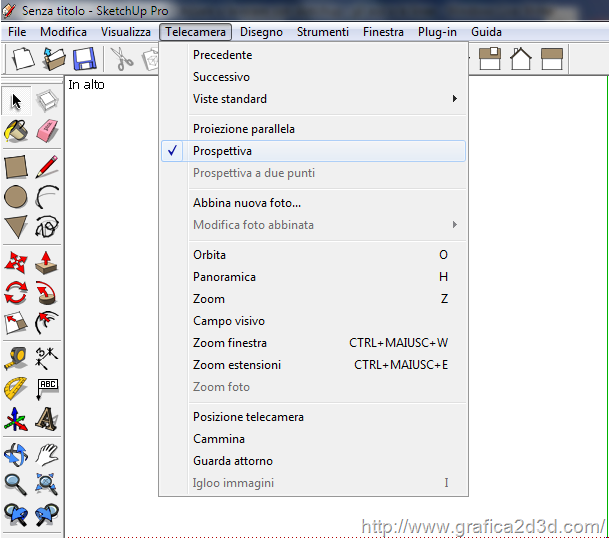Select the Eraser tool

click(47, 132)
